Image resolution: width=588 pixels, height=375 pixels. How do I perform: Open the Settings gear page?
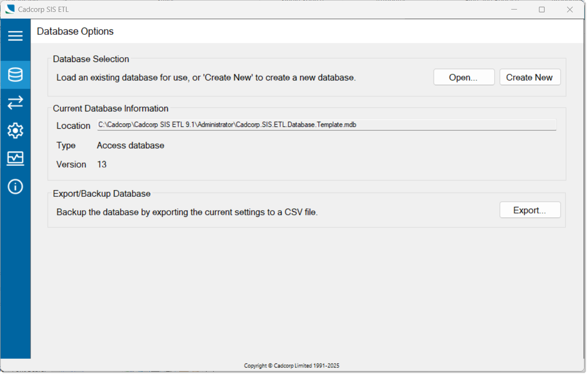(x=15, y=130)
